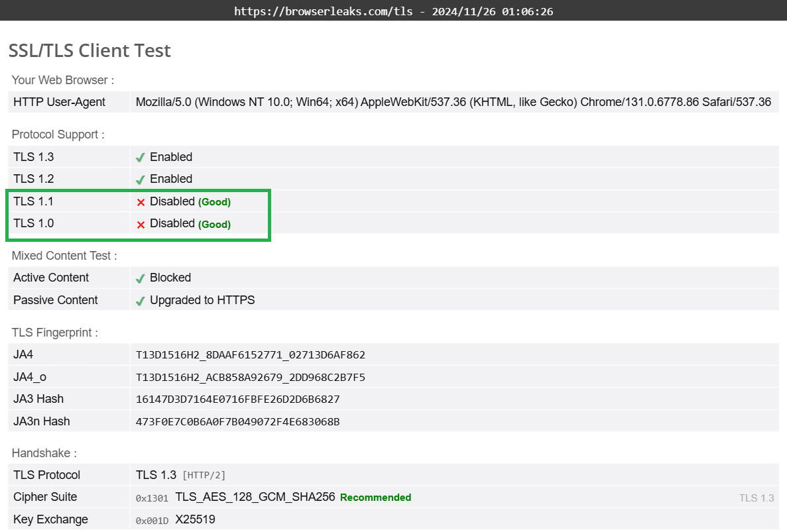Click the Handshake section header
This screenshot has height=532, width=787.
pyautogui.click(x=44, y=453)
